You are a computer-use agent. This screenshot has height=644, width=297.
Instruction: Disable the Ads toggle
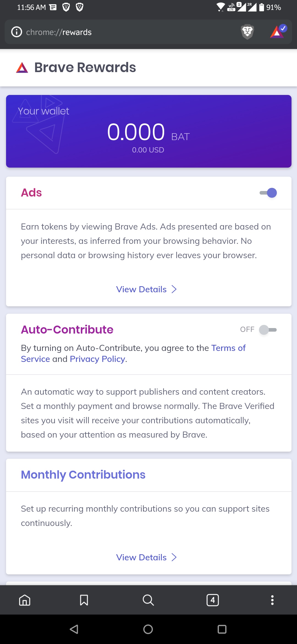click(x=268, y=193)
